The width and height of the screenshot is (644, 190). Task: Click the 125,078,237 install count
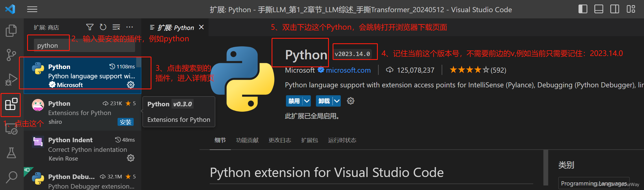pyautogui.click(x=410, y=70)
